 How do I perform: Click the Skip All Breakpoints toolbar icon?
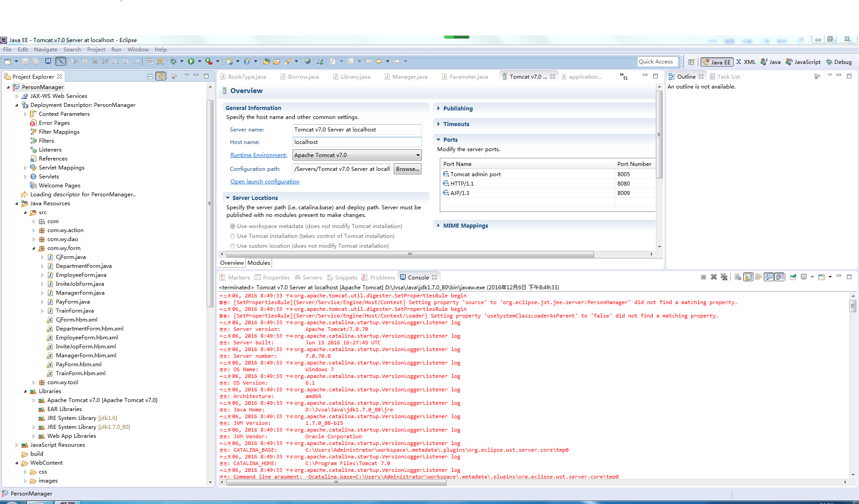click(60, 62)
